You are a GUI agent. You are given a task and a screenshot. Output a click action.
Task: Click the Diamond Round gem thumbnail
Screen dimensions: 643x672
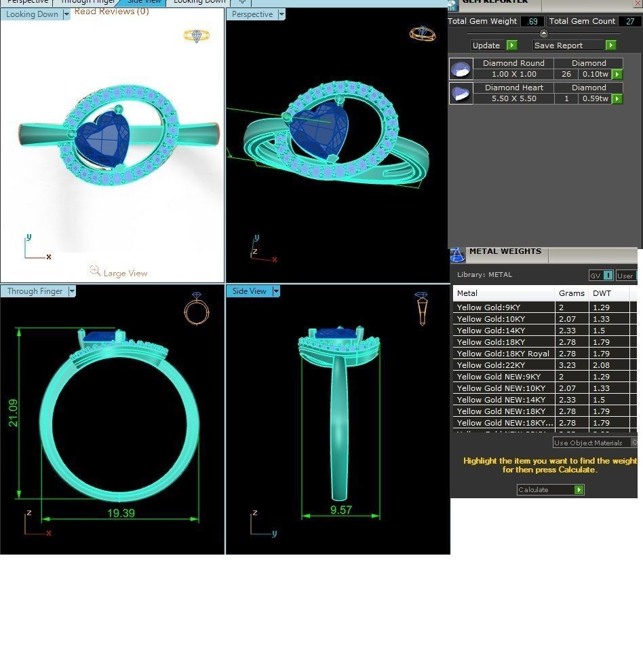pos(461,69)
